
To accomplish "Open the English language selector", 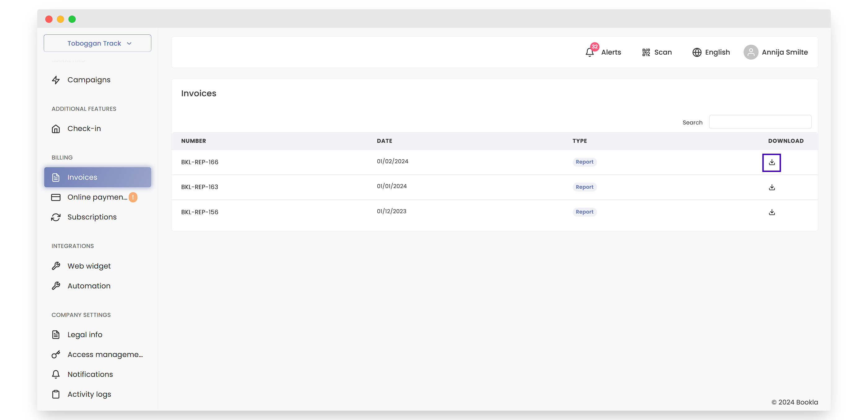I will tap(717, 52).
